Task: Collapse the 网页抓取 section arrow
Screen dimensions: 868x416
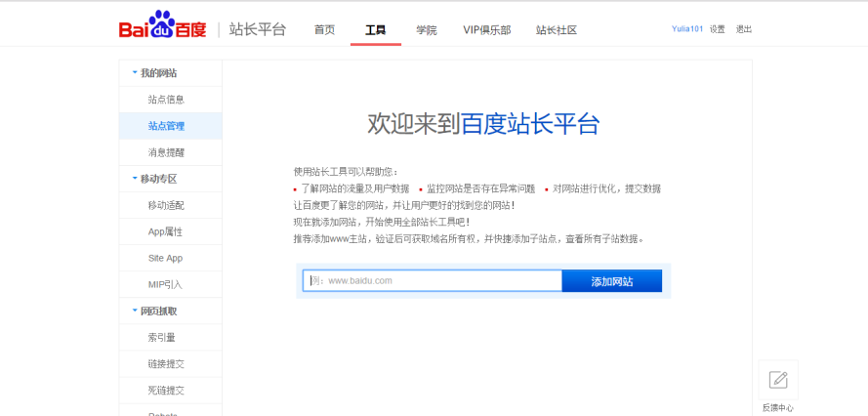Action: [135, 311]
